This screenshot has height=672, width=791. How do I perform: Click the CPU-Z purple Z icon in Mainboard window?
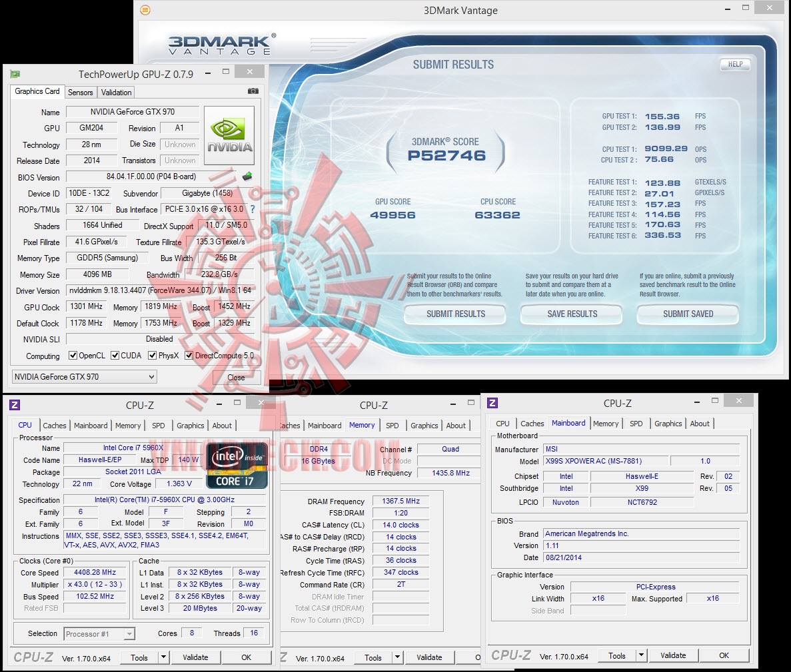click(x=492, y=403)
